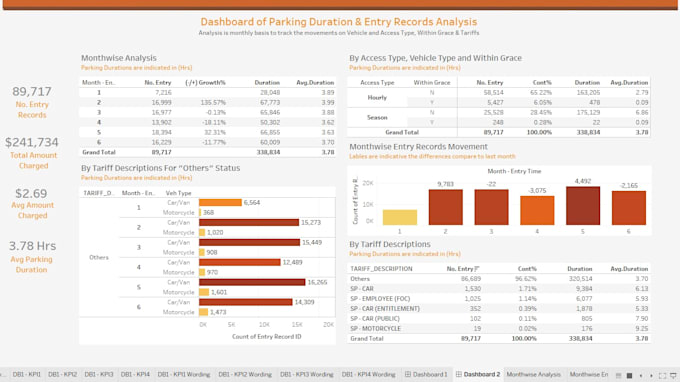The width and height of the screenshot is (680, 382).
Task: Click sort indicator beside No. Entry in tariff table
Action: [x=477, y=269]
